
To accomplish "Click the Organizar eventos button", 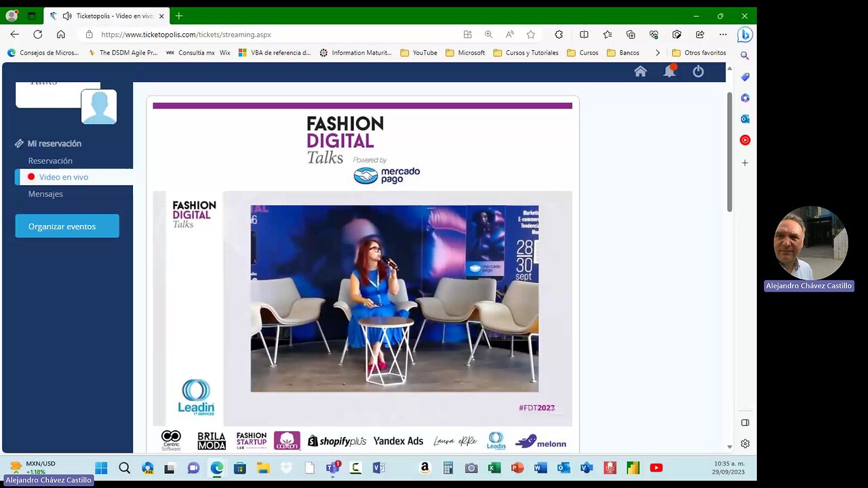I will click(x=67, y=226).
